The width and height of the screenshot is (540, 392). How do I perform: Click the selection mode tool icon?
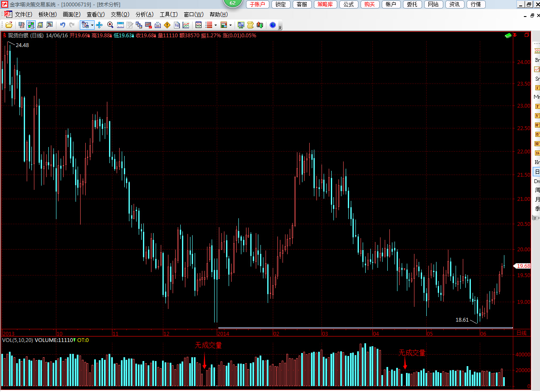click(85, 25)
